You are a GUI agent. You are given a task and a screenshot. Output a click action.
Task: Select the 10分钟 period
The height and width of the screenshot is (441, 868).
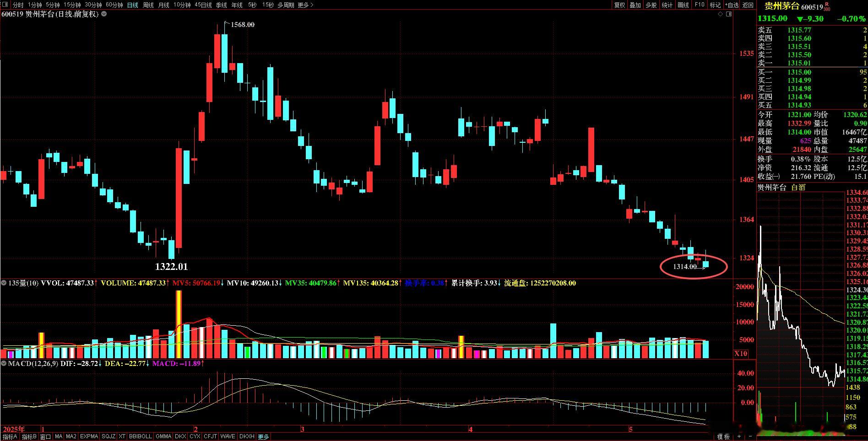click(182, 5)
